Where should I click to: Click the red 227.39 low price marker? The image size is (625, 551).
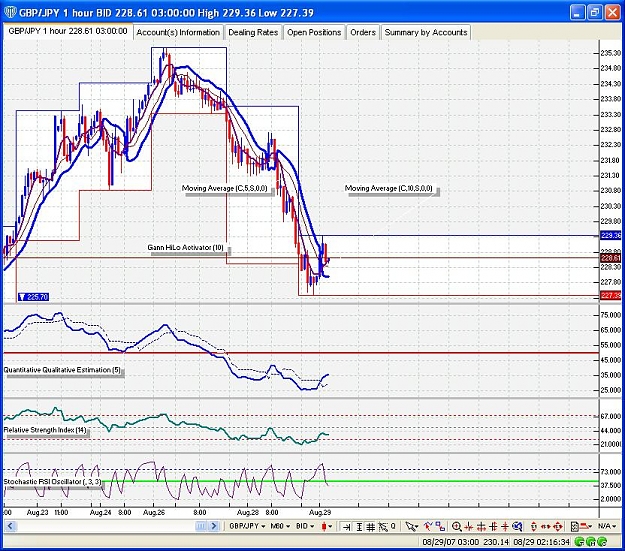[x=610, y=295]
